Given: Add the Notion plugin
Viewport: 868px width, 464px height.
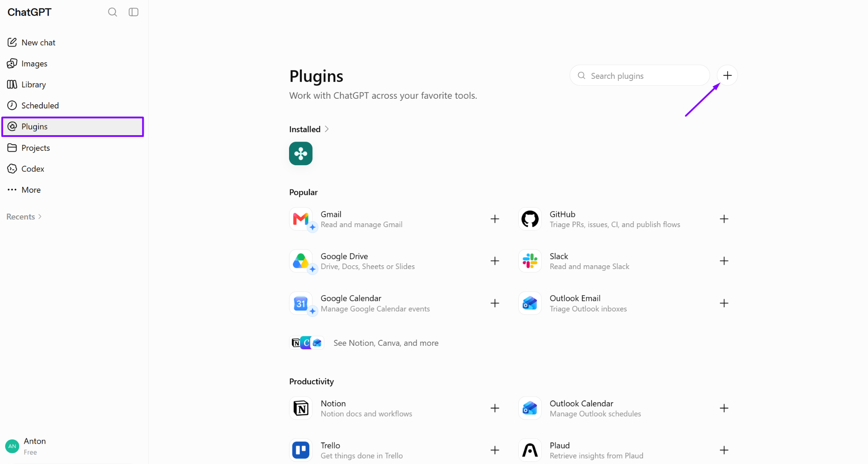Looking at the screenshot, I should (495, 408).
